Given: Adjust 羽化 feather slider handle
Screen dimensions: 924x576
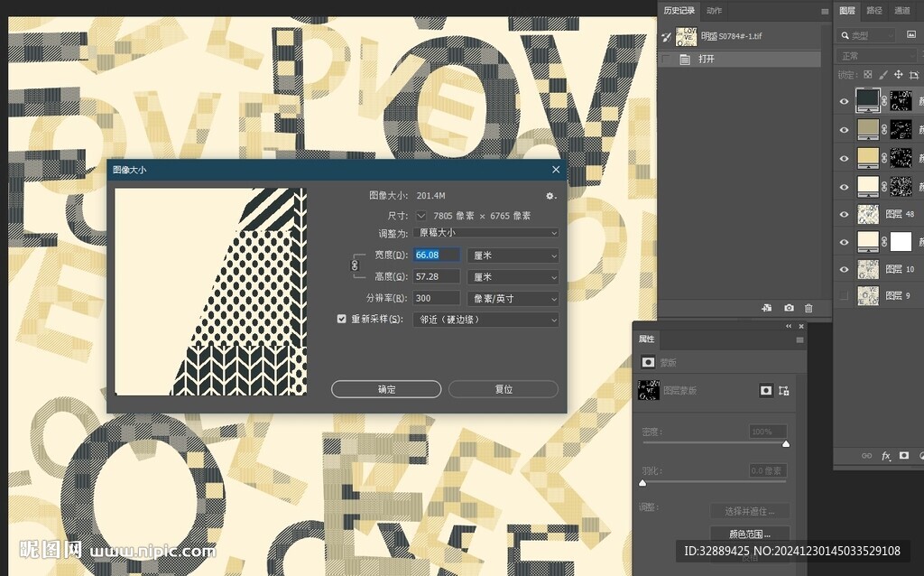Looking at the screenshot, I should [642, 483].
